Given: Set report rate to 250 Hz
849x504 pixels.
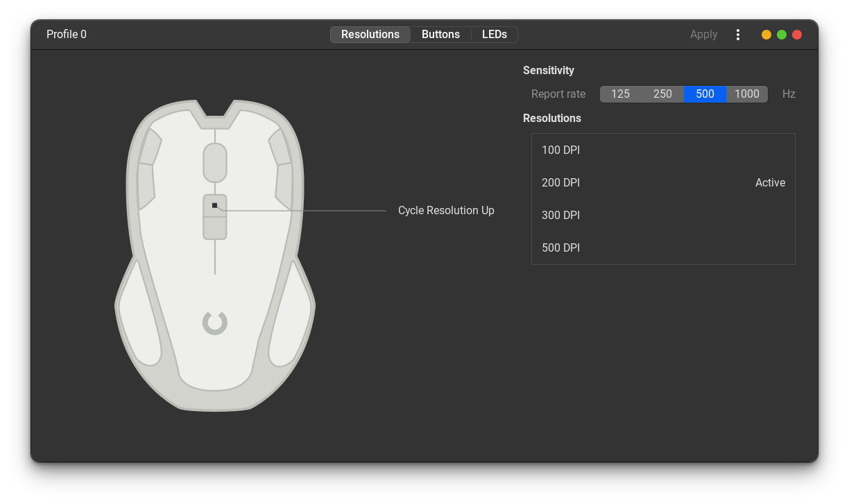Looking at the screenshot, I should (x=662, y=94).
